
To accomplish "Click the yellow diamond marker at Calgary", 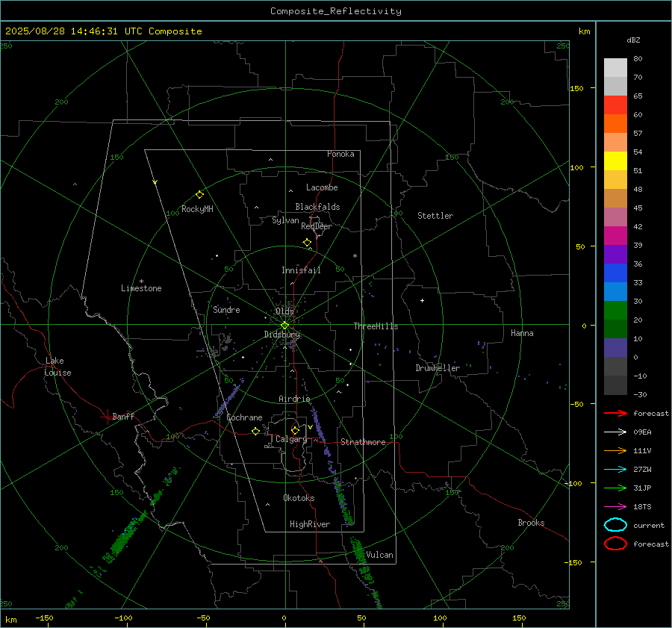I will tap(295, 430).
